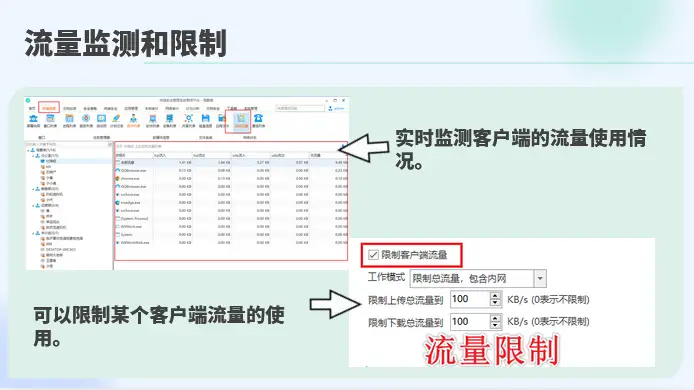Image resolution: width=694 pixels, height=390 pixels.
Task: Click the function search box in the title area
Action: pyautogui.click(x=300, y=108)
